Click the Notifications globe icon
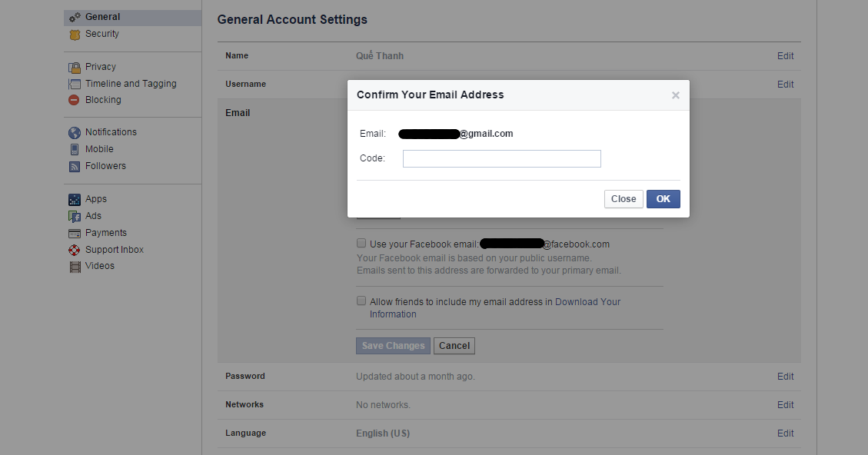This screenshot has height=455, width=868. tap(74, 133)
